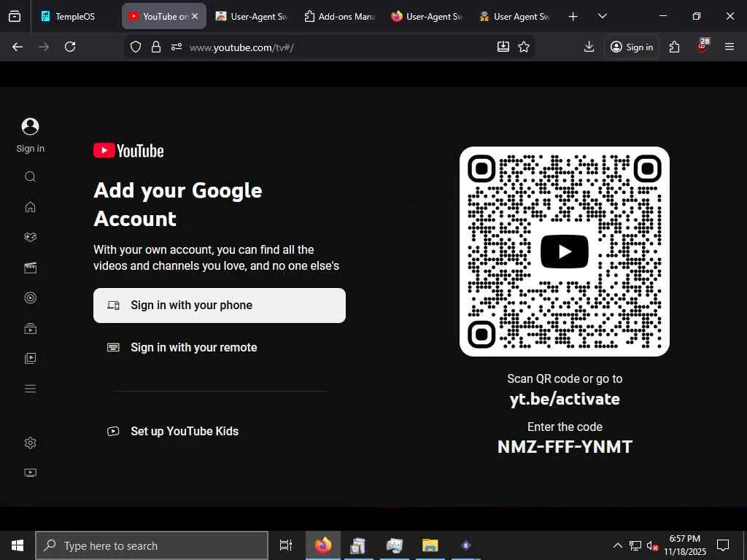Click the browser forward arrow
747x560 pixels.
pos(44,47)
